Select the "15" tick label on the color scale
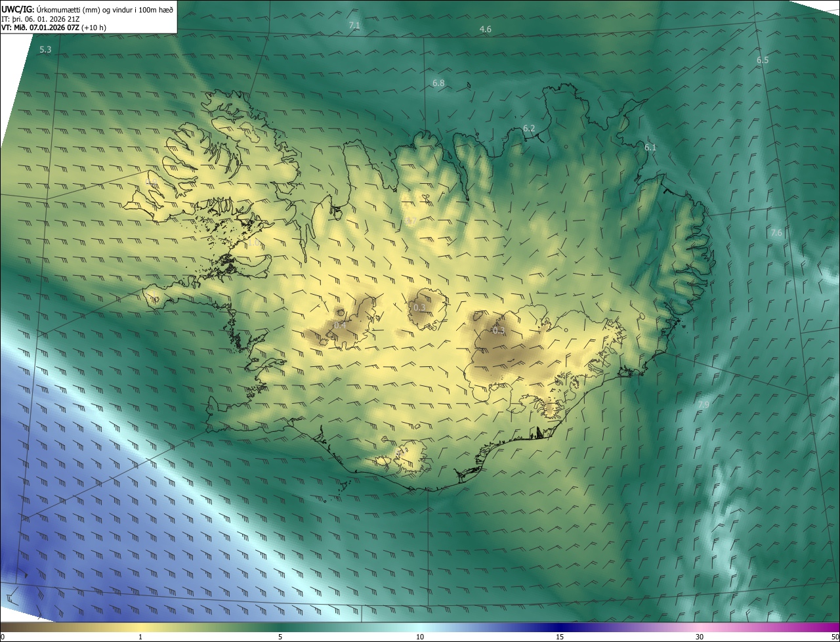The image size is (840, 642). 560,637
